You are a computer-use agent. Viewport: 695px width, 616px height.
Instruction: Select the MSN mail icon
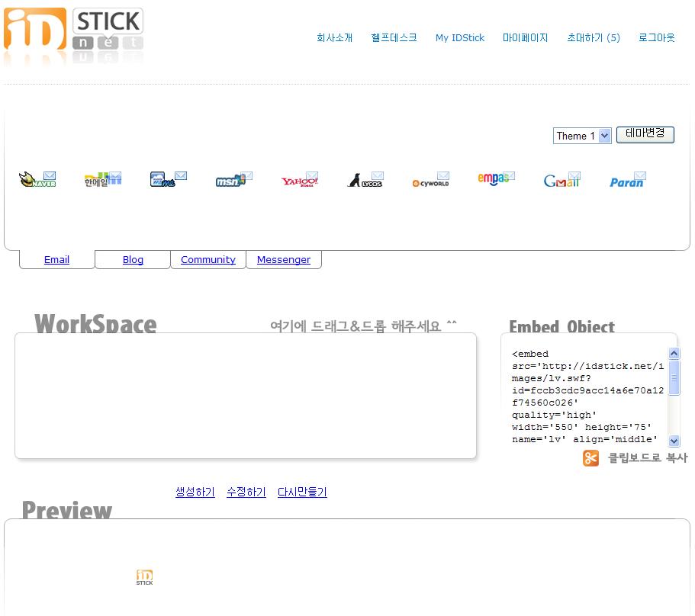234,179
